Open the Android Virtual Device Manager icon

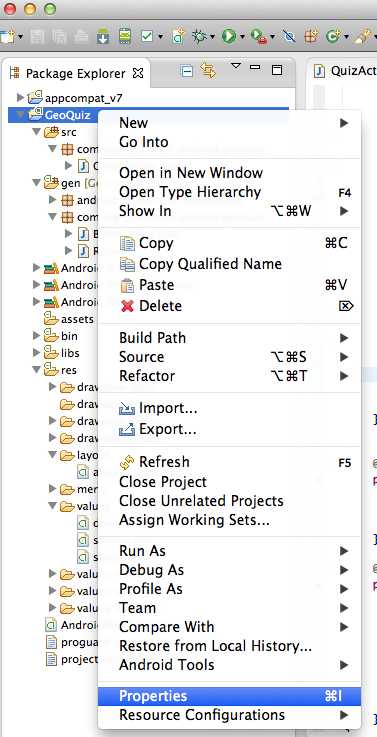pyautogui.click(x=125, y=36)
